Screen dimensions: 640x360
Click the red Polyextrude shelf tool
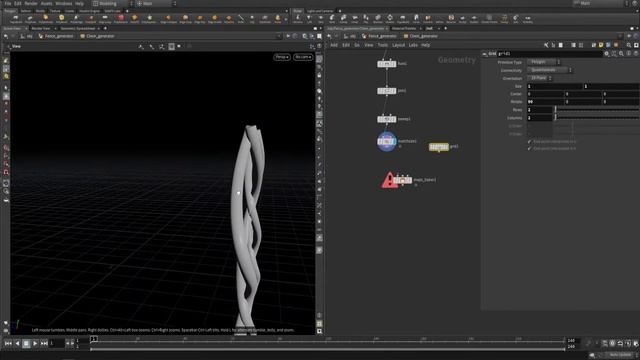click(121, 18)
